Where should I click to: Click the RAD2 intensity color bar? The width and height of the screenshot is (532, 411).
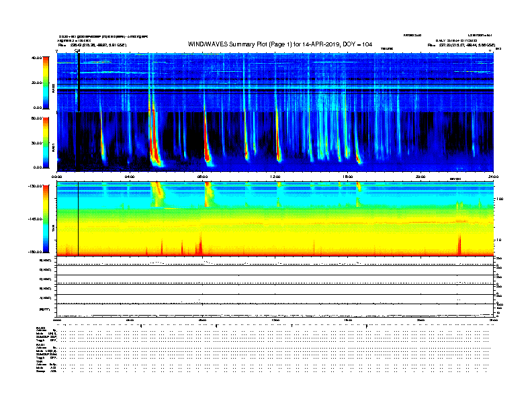pyautogui.click(x=46, y=83)
